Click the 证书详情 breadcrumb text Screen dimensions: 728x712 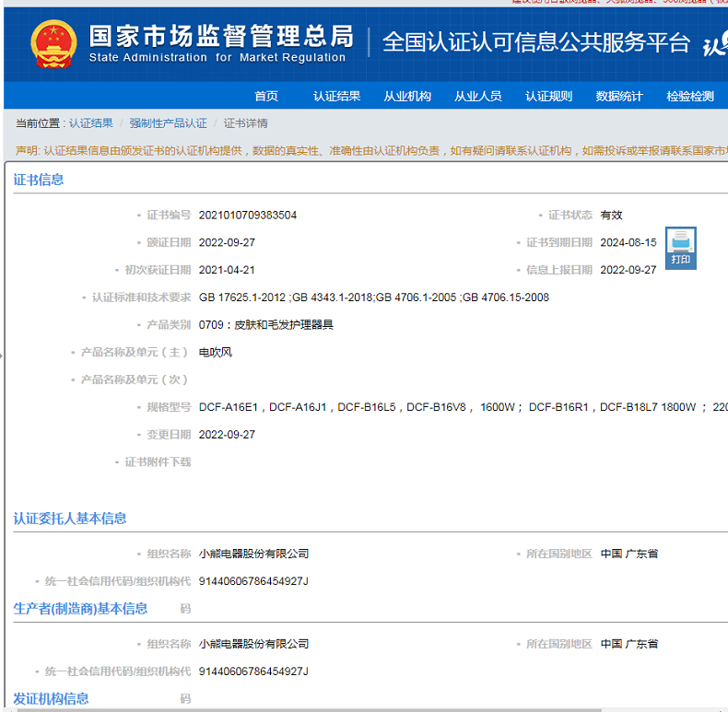click(246, 123)
